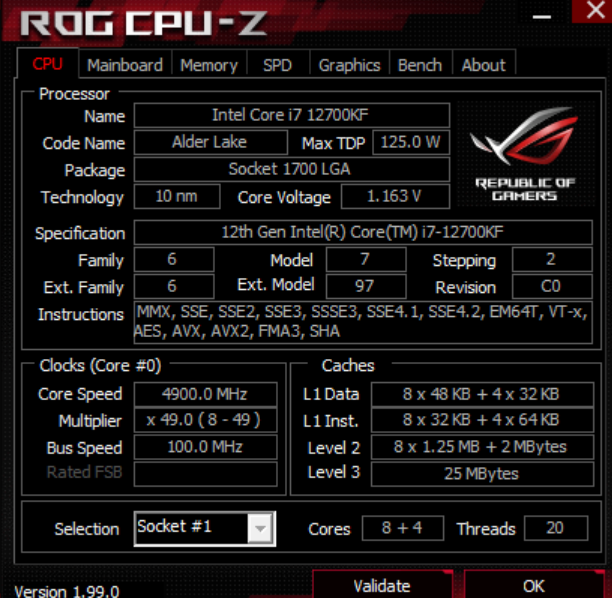The width and height of the screenshot is (612, 598).
Task: Click the Core Speed value field
Action: (206, 394)
